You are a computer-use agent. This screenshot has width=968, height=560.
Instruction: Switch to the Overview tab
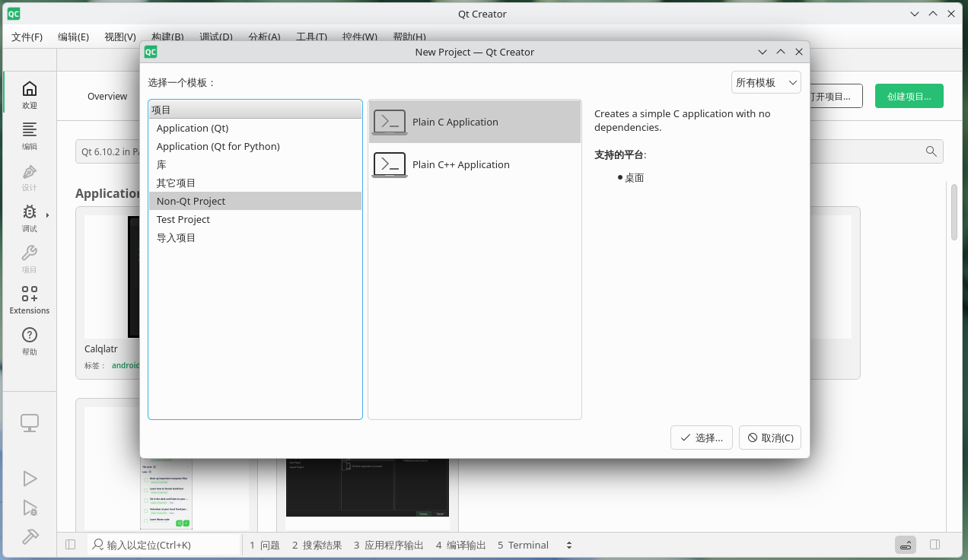pos(107,96)
